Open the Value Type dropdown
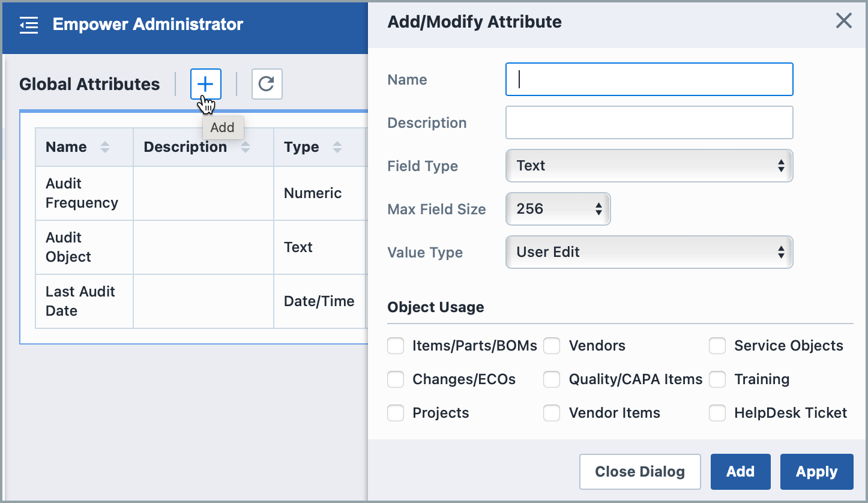The height and width of the screenshot is (503, 868). [x=649, y=252]
